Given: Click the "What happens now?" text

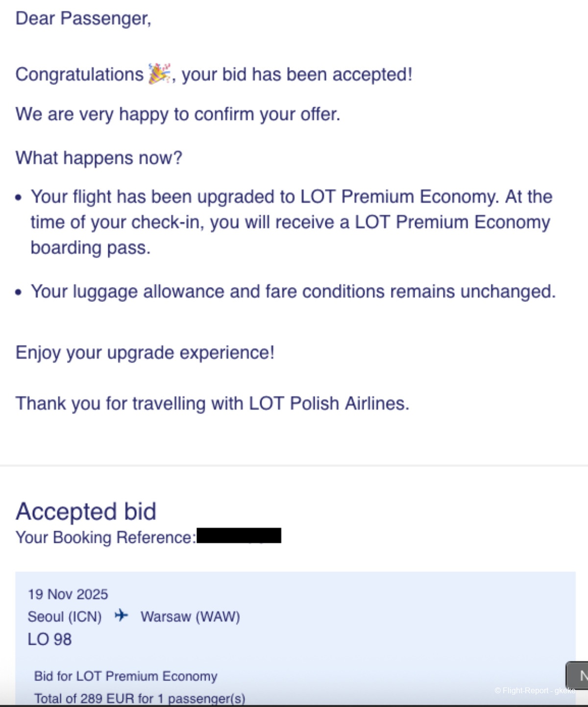Looking at the screenshot, I should point(98,158).
